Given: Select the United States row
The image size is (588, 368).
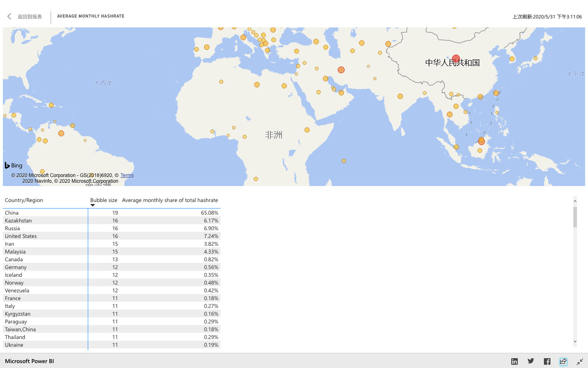Looking at the screenshot, I should pos(111,236).
